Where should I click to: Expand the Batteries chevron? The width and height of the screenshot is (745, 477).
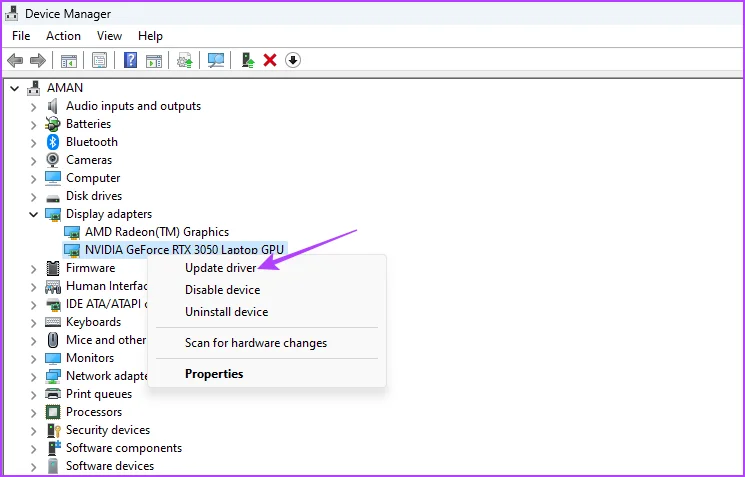point(33,125)
